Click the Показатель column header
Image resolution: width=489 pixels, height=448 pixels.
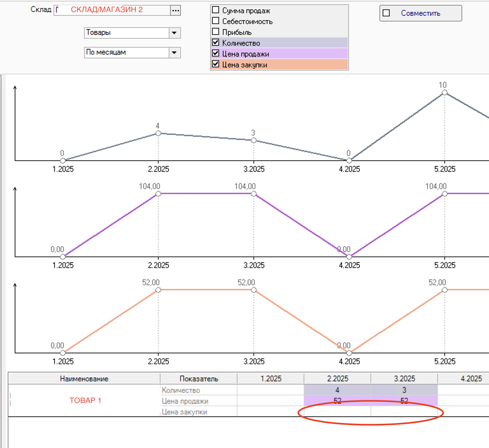[x=199, y=379]
